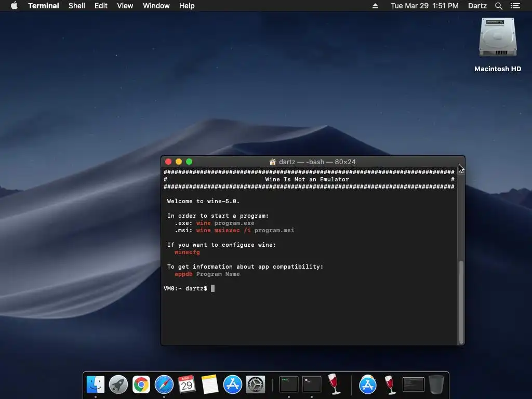
Task: Click 'Welcome to wine-5.0.' line
Action: (203, 201)
